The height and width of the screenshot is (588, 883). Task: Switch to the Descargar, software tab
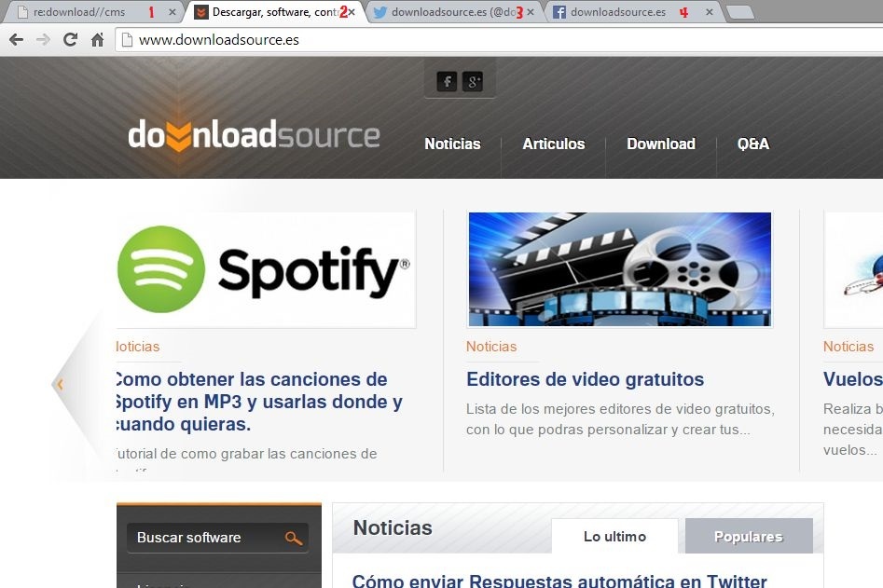(276, 12)
